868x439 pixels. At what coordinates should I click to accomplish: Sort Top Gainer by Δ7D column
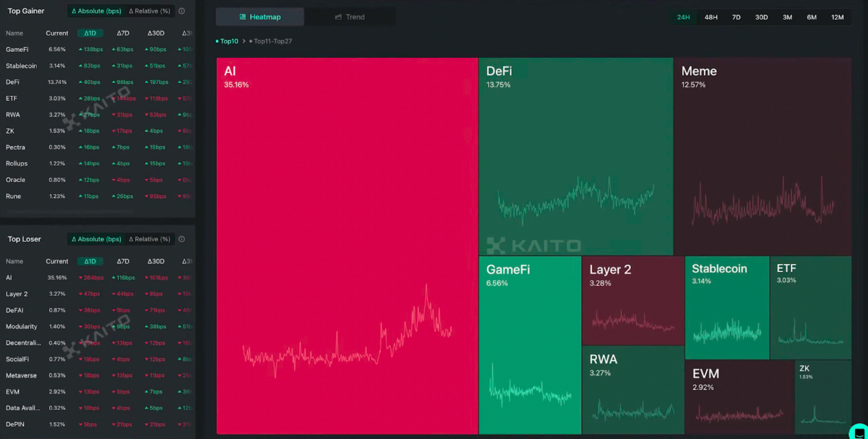[x=123, y=33]
